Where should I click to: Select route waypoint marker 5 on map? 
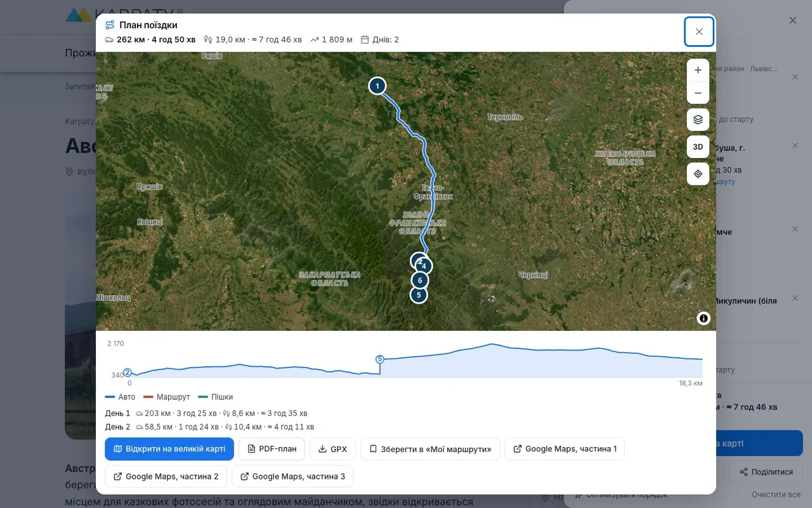pyautogui.click(x=419, y=295)
